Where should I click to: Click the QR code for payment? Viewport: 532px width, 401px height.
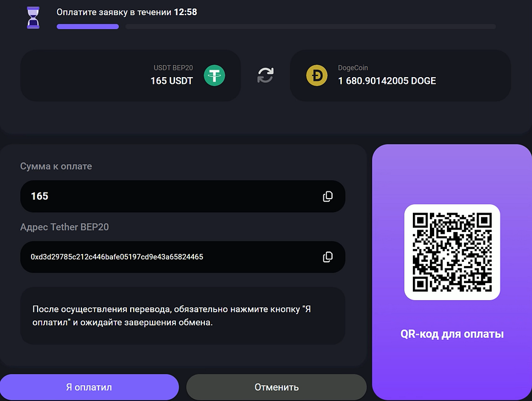(x=452, y=252)
